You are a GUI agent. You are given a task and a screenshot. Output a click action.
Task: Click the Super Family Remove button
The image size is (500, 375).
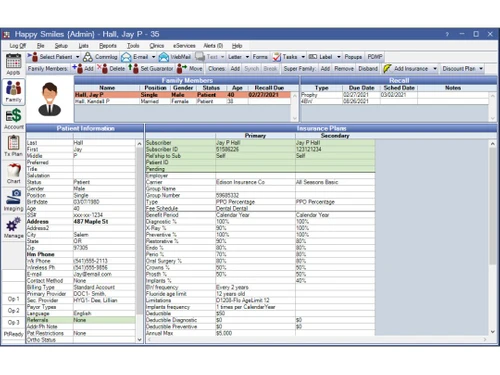344,69
